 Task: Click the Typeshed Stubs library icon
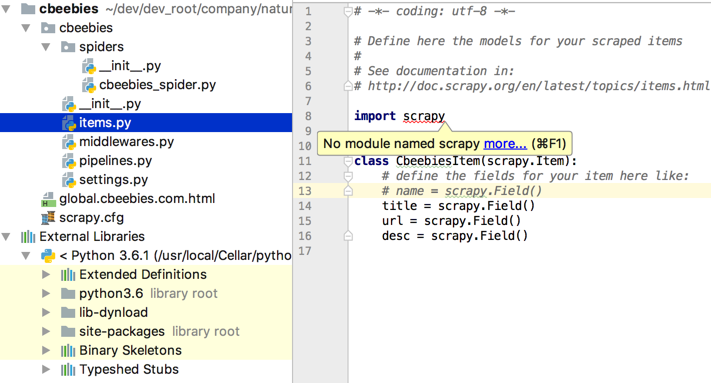tap(68, 369)
